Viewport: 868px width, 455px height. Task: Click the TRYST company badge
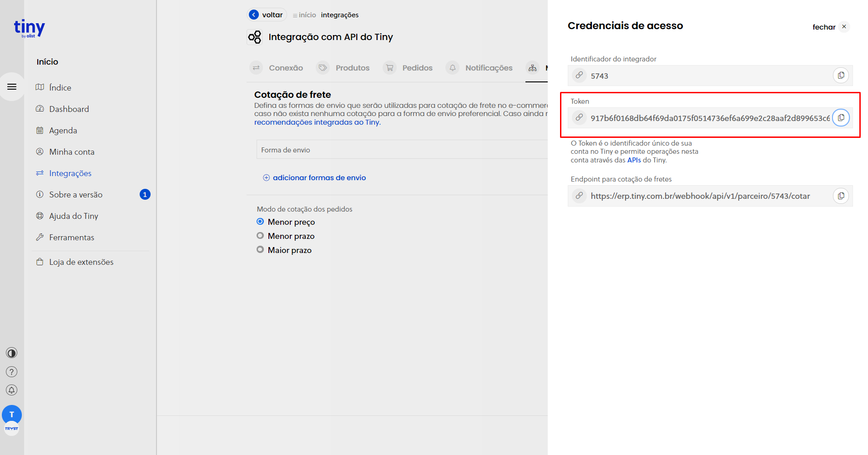click(x=12, y=429)
